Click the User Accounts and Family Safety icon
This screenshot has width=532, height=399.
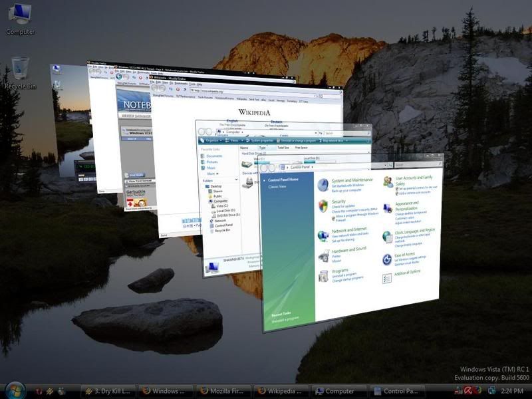(x=388, y=182)
